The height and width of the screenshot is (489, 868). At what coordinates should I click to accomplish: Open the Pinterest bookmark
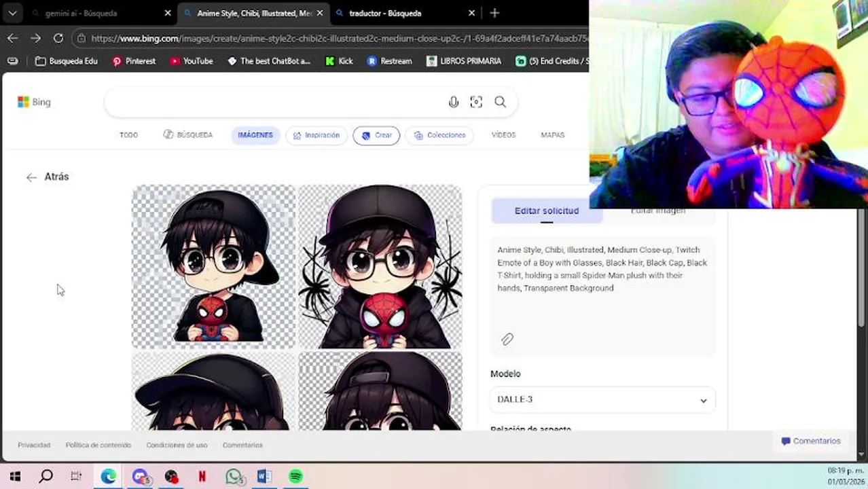[134, 61]
